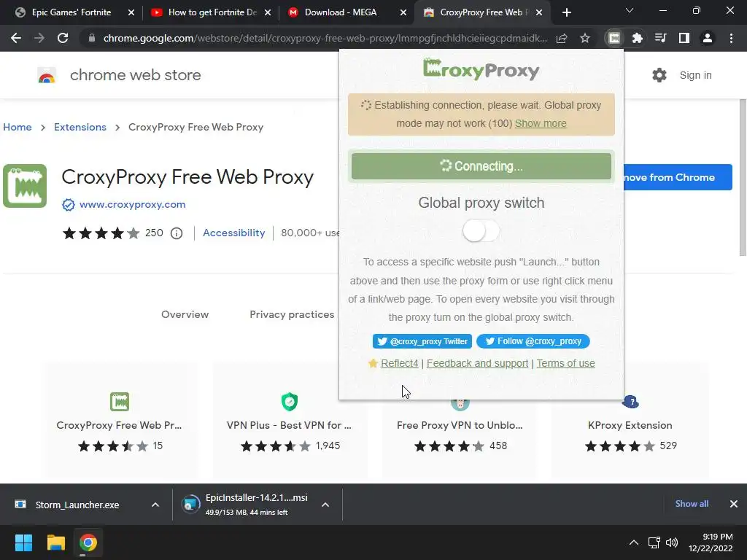Open Web Store settings gear
The height and width of the screenshot is (560, 747).
pyautogui.click(x=659, y=75)
